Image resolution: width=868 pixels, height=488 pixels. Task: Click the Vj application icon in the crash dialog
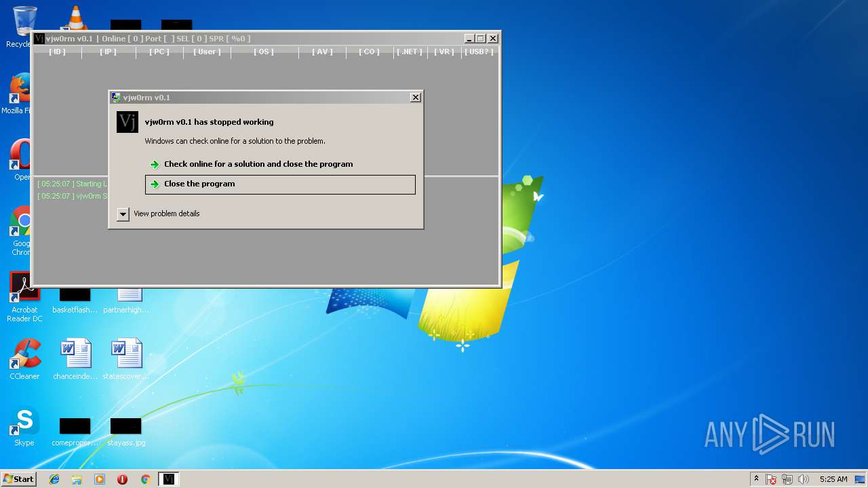tap(127, 122)
